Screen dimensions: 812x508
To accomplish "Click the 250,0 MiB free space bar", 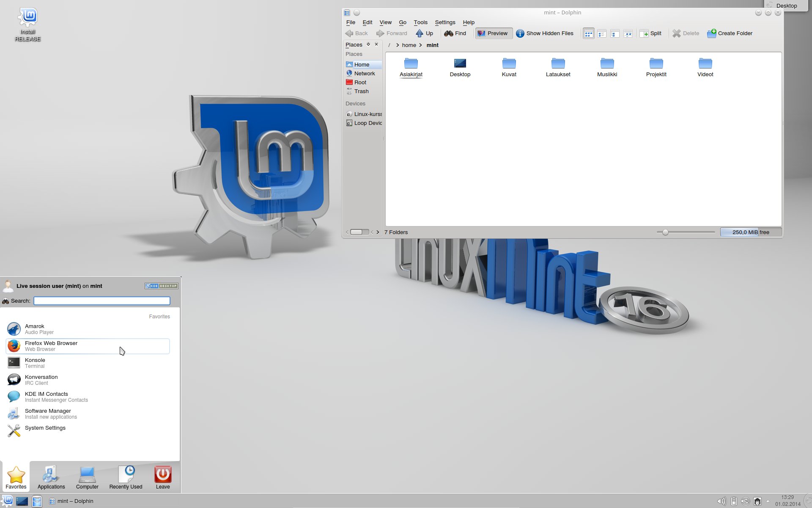I will (x=751, y=232).
